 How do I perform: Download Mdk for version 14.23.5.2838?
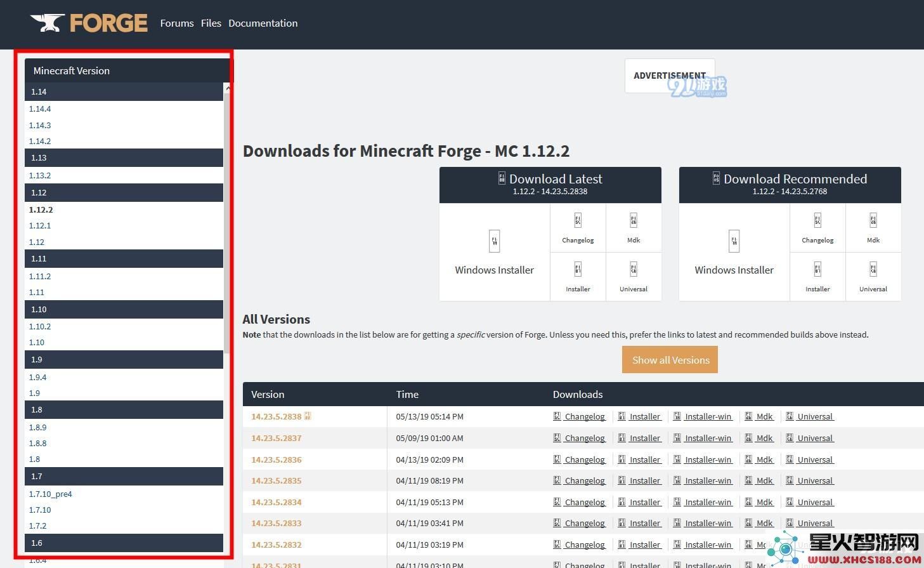760,416
